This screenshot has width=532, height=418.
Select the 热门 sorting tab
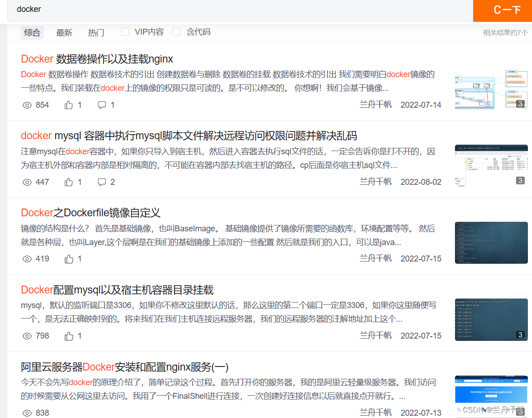pyautogui.click(x=96, y=32)
